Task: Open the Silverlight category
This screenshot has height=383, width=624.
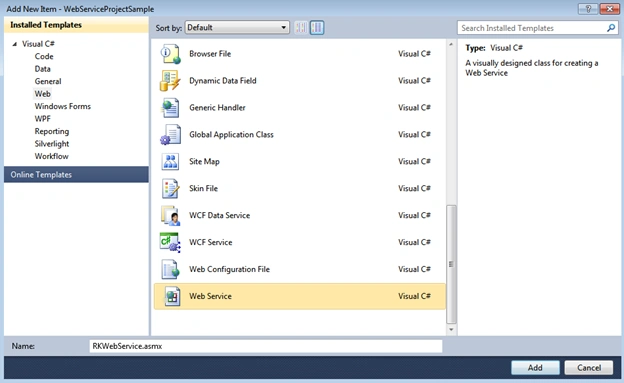Action: (52, 144)
